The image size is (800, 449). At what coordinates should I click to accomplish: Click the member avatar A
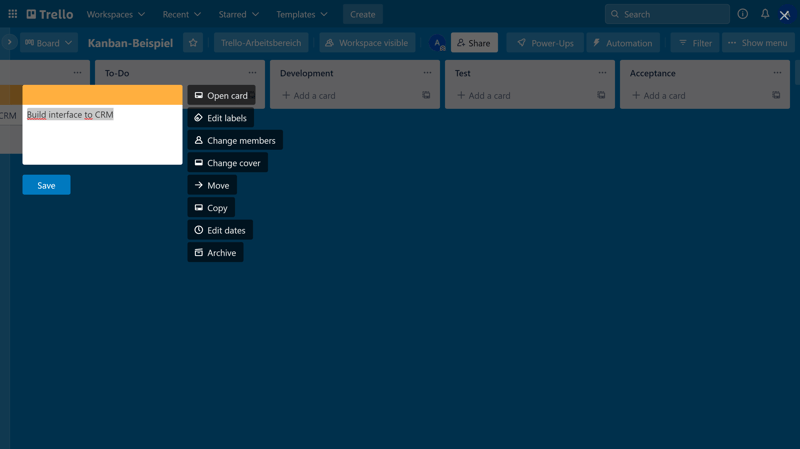pos(437,43)
